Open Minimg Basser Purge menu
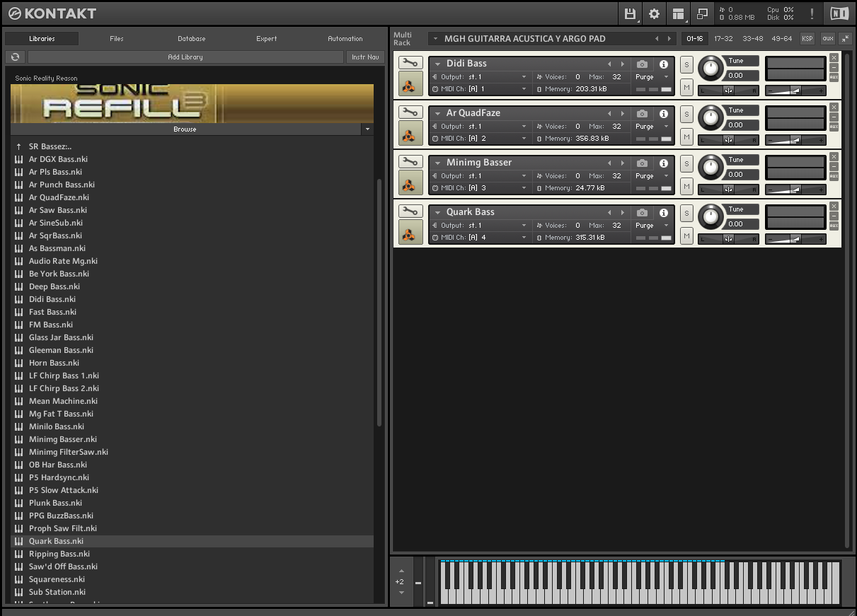Viewport: 857px width, 616px height. click(x=651, y=175)
